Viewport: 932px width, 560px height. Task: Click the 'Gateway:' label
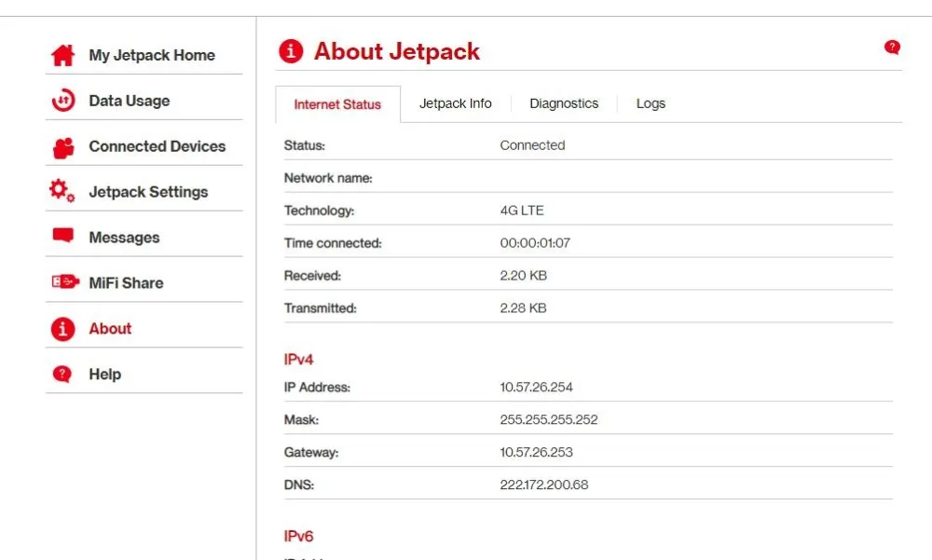pos(311,453)
